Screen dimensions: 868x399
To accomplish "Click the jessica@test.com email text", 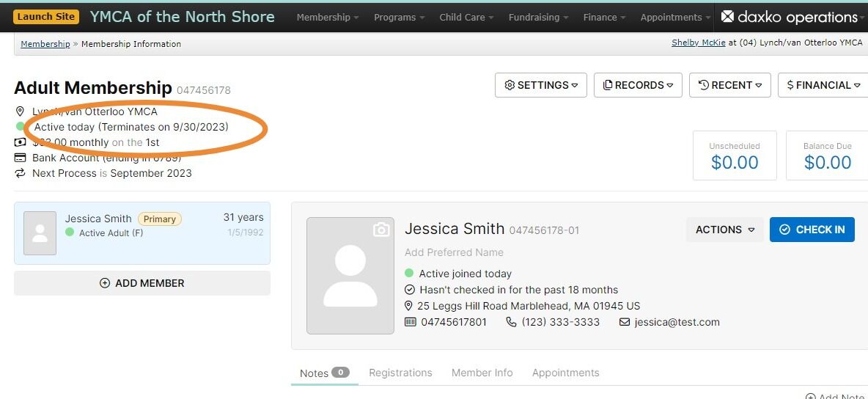I will click(677, 322).
